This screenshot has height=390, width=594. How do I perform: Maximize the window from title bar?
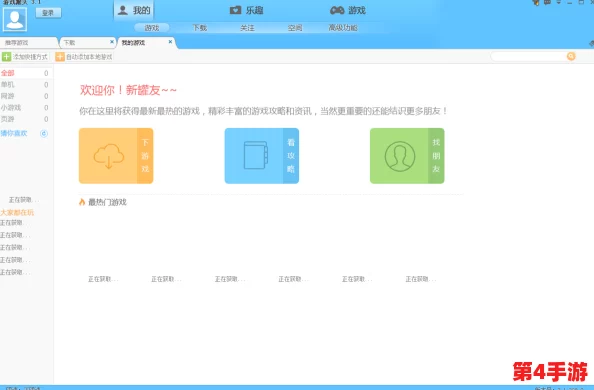tap(581, 2)
